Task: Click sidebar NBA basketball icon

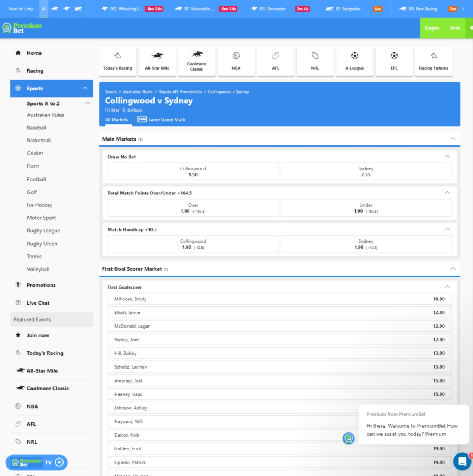Action: (x=18, y=406)
